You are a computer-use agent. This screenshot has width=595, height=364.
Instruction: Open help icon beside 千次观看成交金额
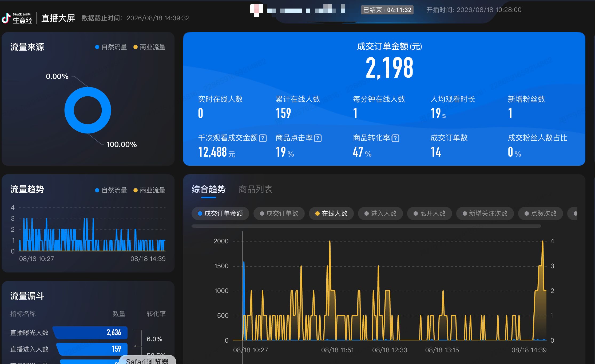click(263, 138)
